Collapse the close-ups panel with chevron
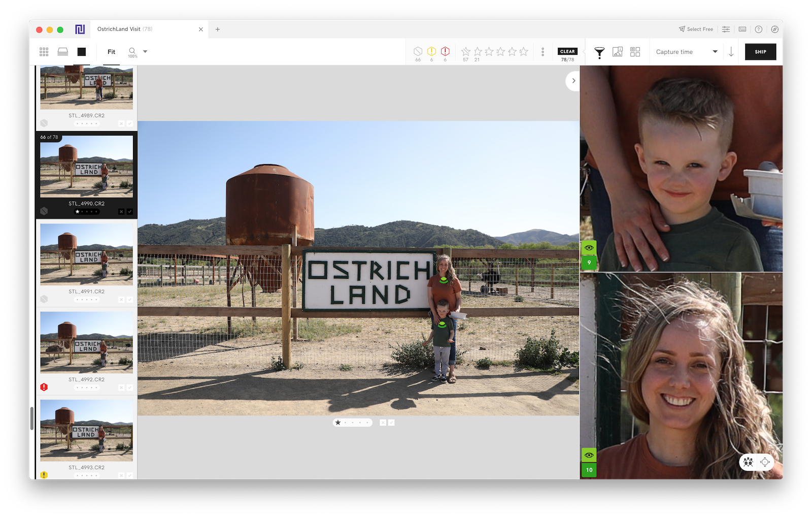Viewport: 812px width, 518px height. point(573,81)
